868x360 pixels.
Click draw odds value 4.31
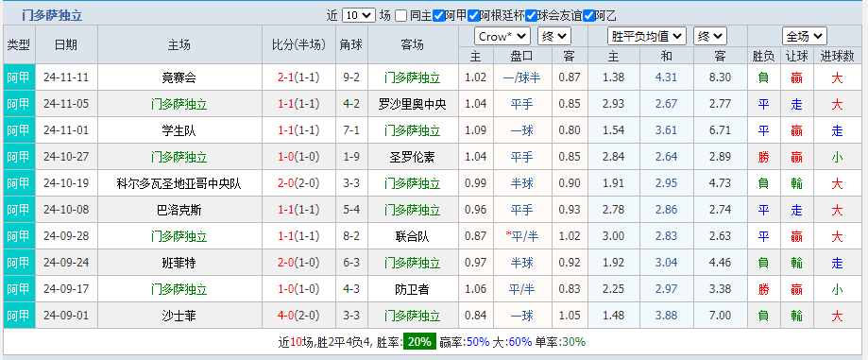(x=666, y=77)
